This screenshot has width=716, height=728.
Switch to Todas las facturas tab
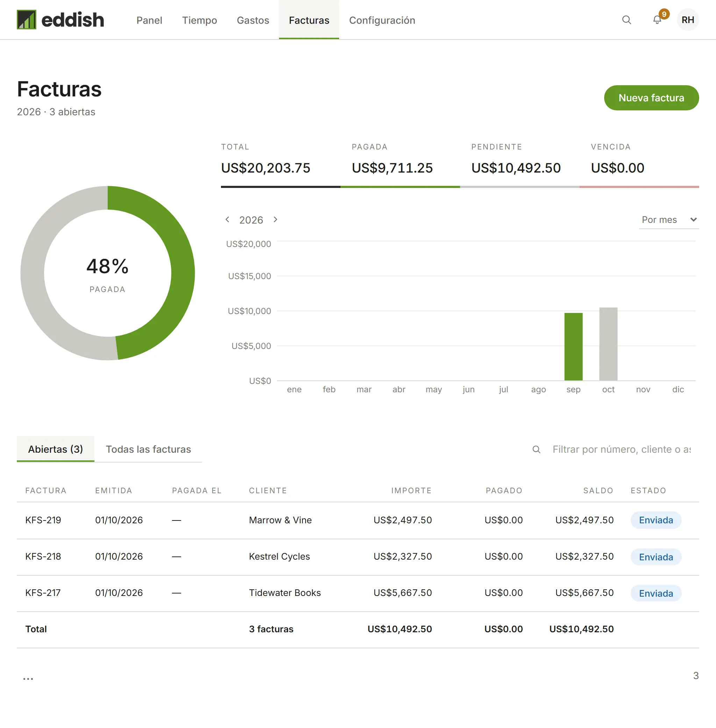point(148,449)
